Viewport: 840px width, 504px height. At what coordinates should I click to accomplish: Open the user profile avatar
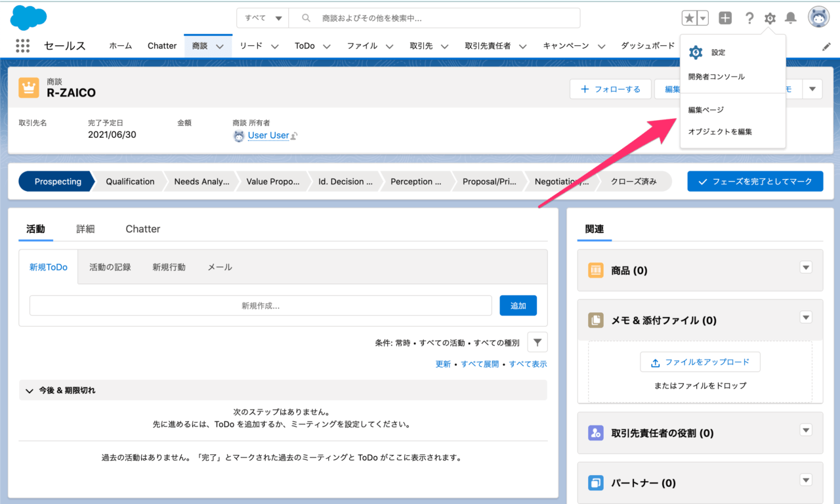tap(818, 18)
